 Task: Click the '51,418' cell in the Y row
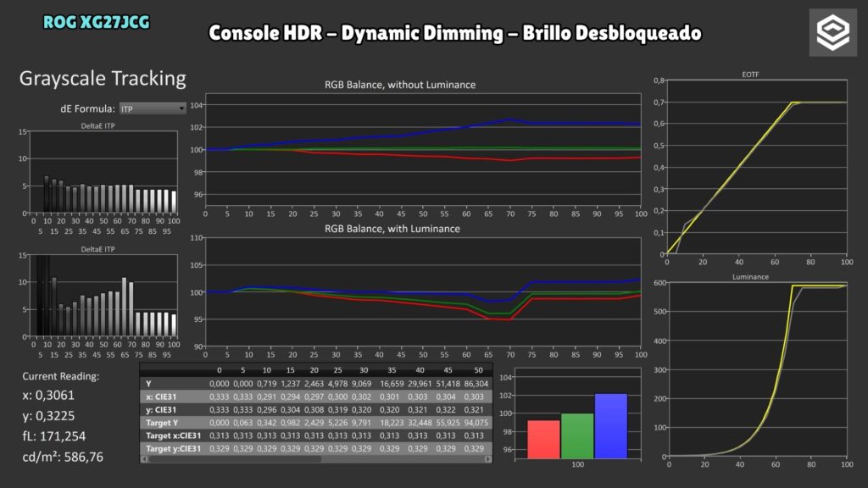448,384
